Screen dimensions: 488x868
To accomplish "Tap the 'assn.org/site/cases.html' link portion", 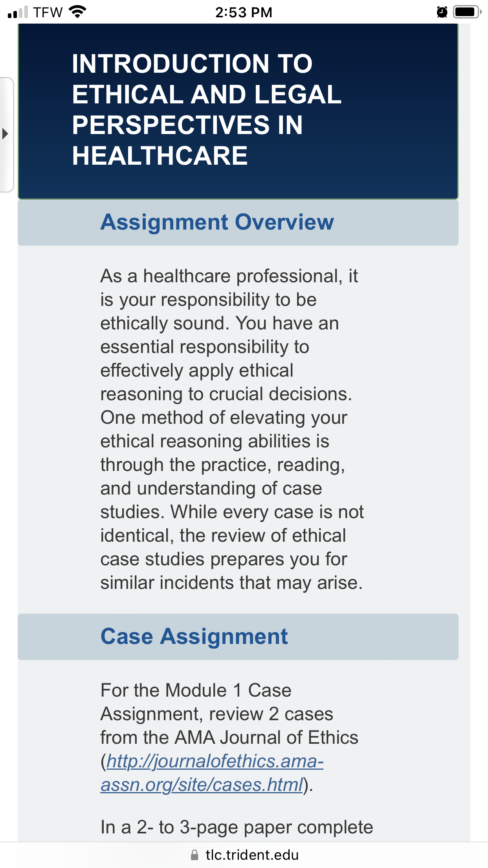I will pos(202,785).
